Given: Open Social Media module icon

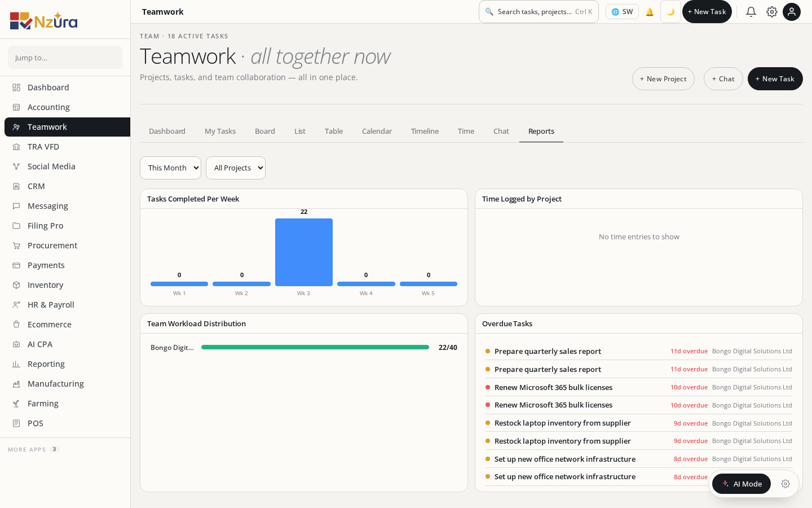Looking at the screenshot, I should click(16, 167).
